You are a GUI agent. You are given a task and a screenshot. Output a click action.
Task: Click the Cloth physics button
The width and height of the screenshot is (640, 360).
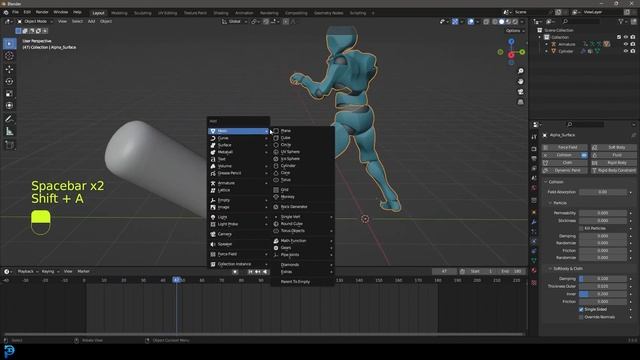pos(565,162)
